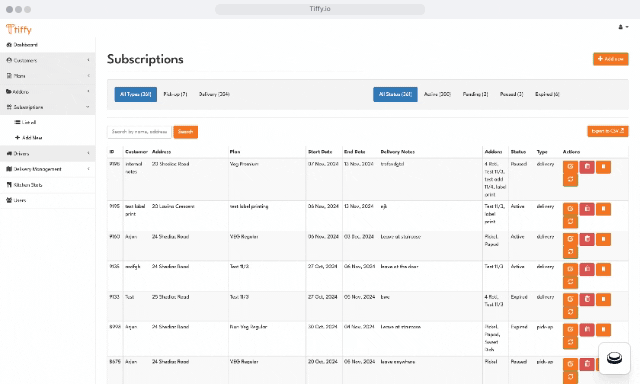Image resolution: width=640 pixels, height=384 pixels.
Task: Delete the 'leave at the door' subscription
Action: click(x=587, y=269)
